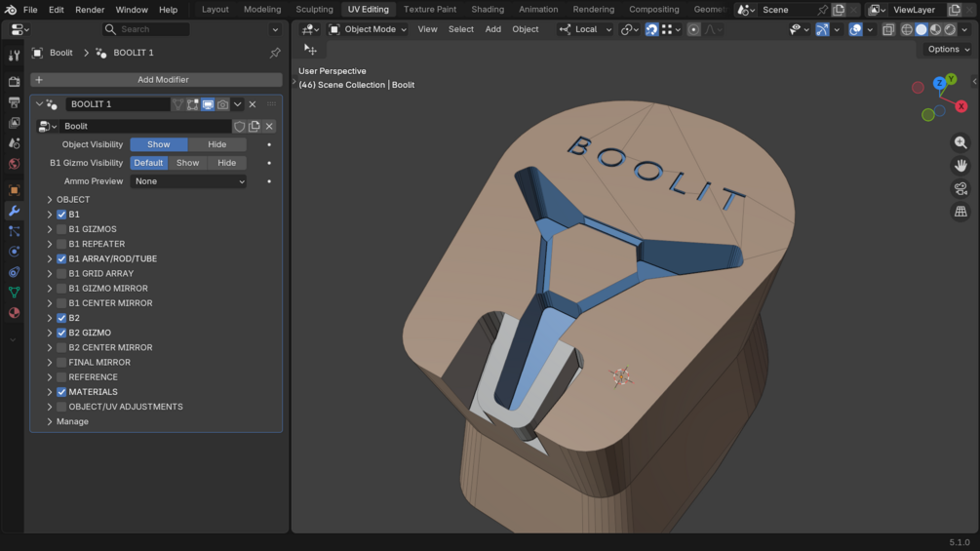Toggle X-ray display in viewport header

[888, 29]
